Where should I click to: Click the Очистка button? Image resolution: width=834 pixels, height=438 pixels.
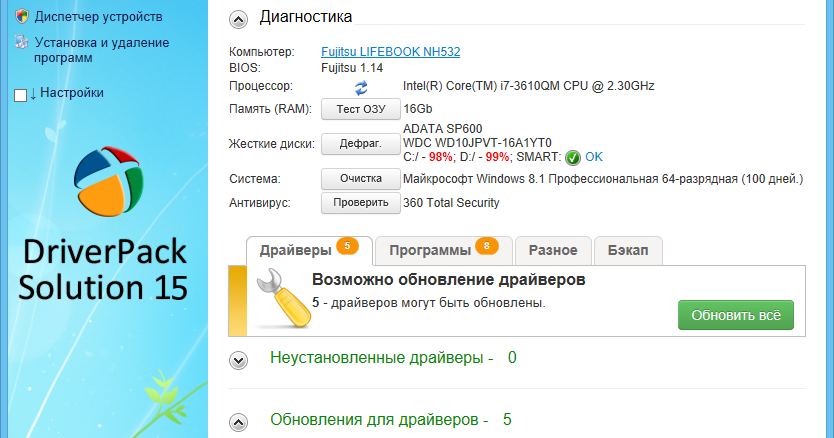tap(361, 179)
